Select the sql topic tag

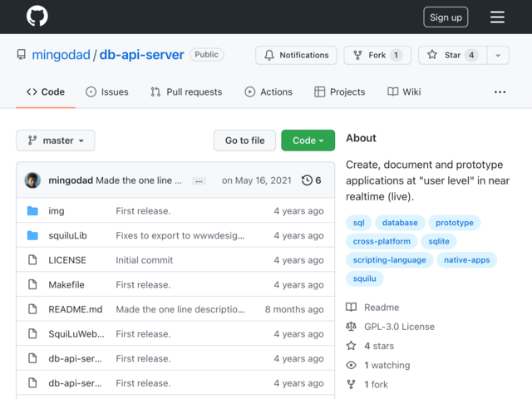pyautogui.click(x=358, y=223)
